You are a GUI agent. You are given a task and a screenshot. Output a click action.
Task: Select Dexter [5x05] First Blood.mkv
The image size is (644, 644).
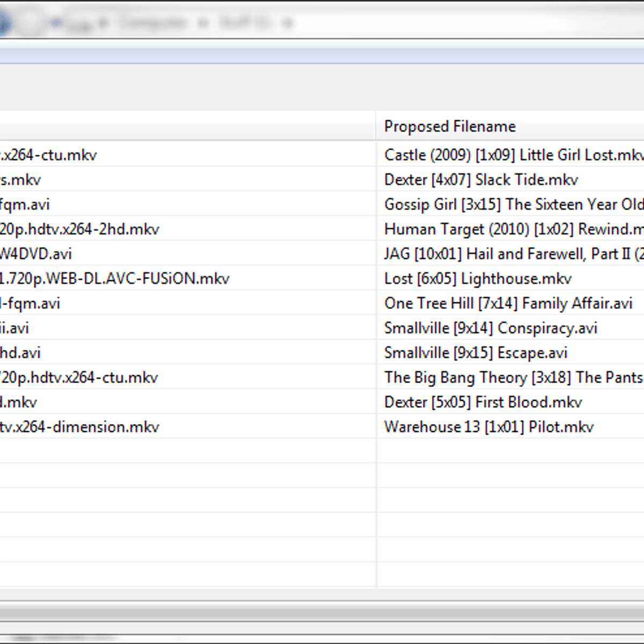[x=483, y=402]
